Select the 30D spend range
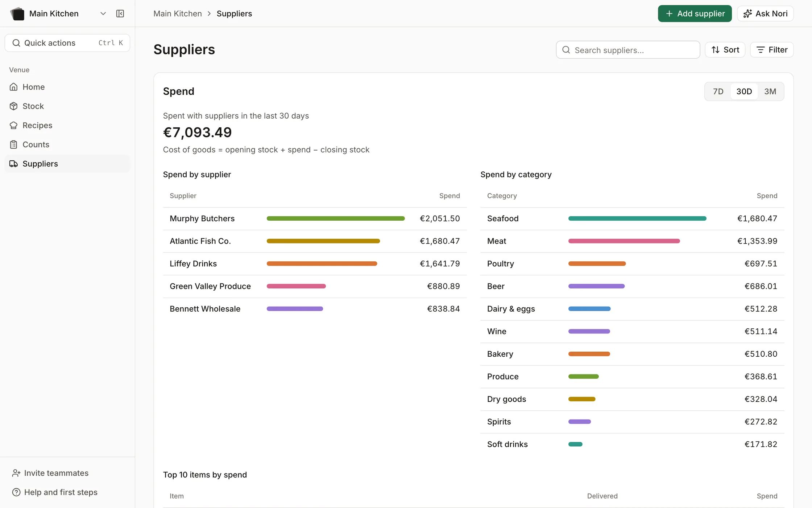The image size is (812, 508). pos(744,91)
